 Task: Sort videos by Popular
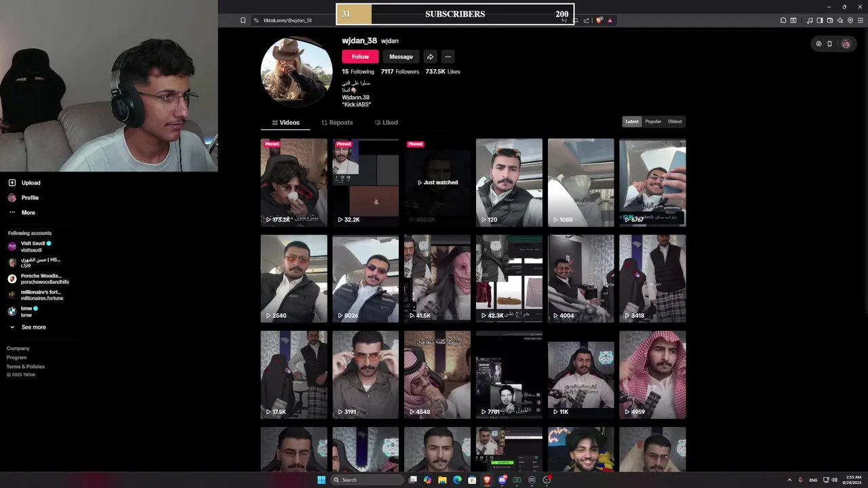(x=653, y=121)
